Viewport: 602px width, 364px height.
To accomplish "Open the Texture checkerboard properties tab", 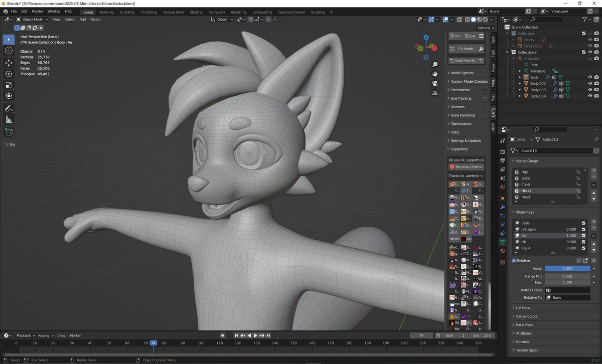I will tap(503, 262).
